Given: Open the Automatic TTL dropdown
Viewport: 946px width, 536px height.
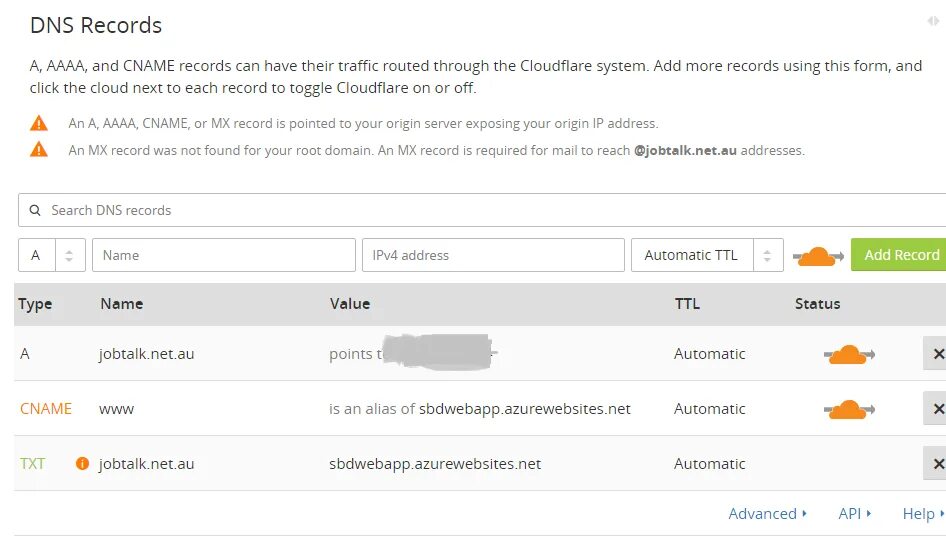Looking at the screenshot, I should click(707, 255).
